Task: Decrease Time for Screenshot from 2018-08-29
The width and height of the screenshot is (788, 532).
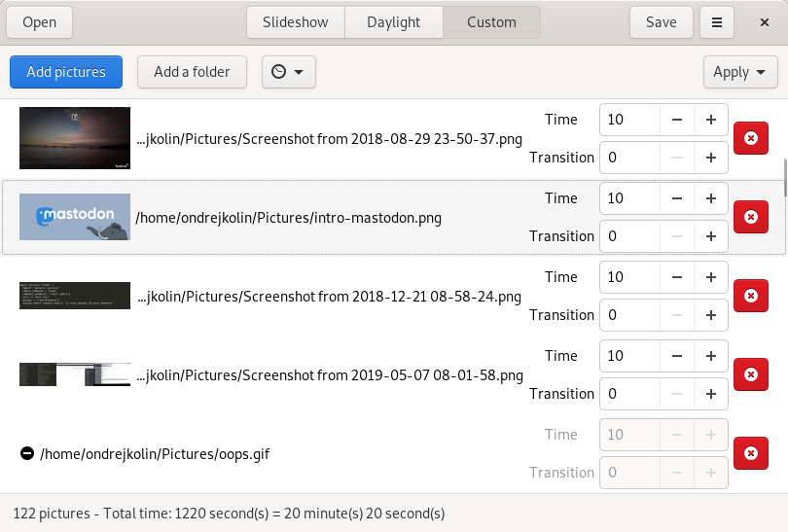Action: [x=676, y=120]
